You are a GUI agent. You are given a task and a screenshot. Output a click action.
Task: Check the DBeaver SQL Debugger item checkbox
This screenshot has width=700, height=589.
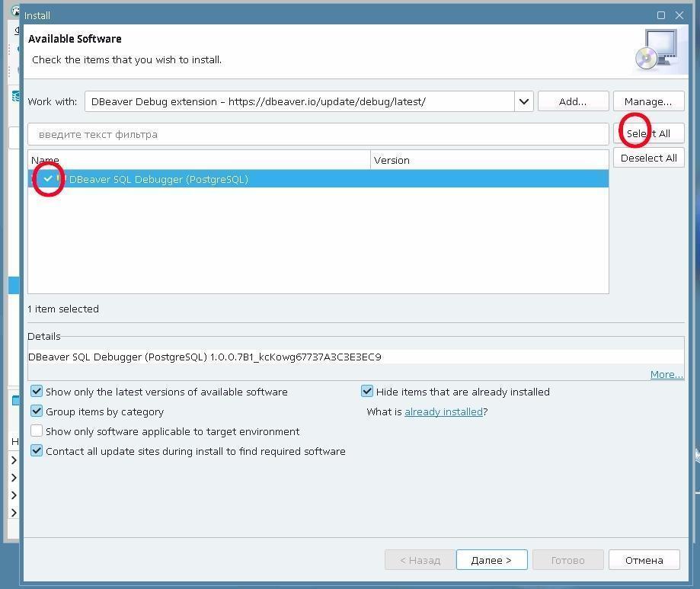tap(48, 179)
